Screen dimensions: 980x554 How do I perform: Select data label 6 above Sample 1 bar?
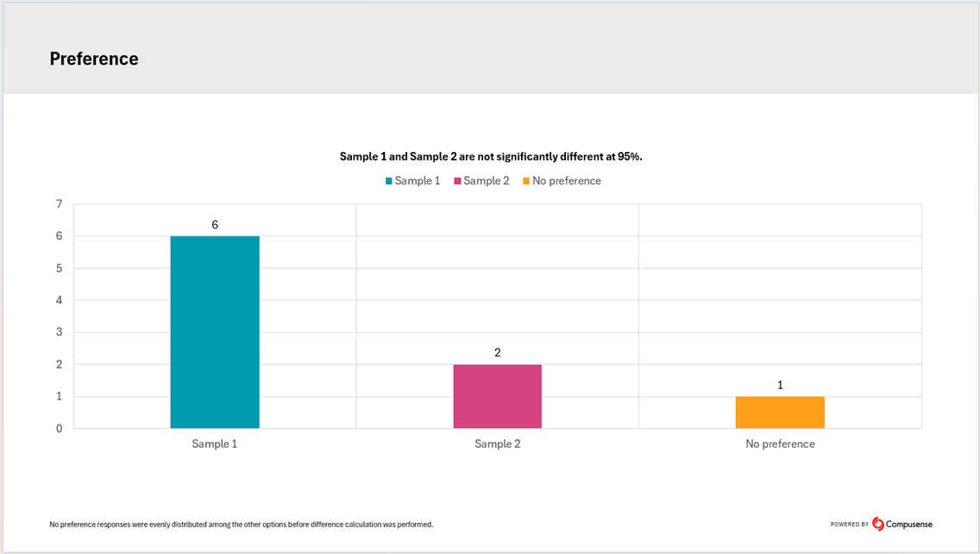215,225
